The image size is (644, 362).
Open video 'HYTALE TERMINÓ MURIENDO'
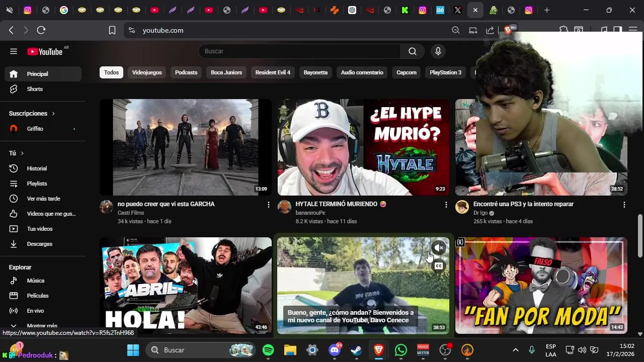point(341,204)
